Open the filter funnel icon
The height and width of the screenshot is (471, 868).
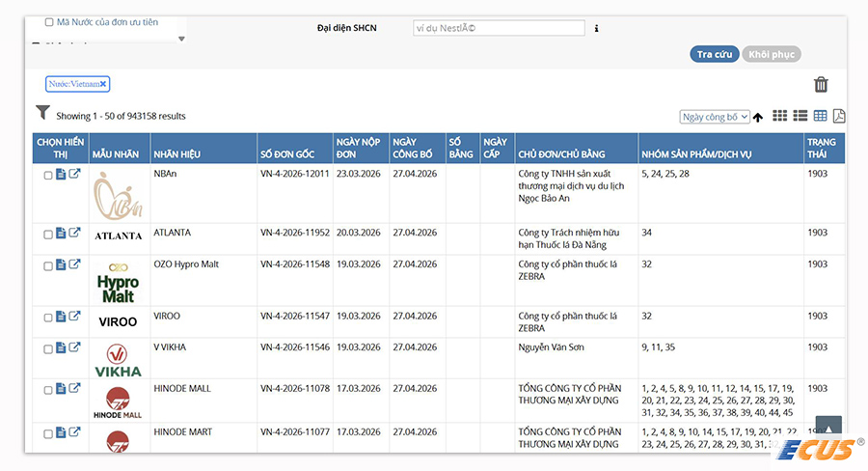point(42,113)
